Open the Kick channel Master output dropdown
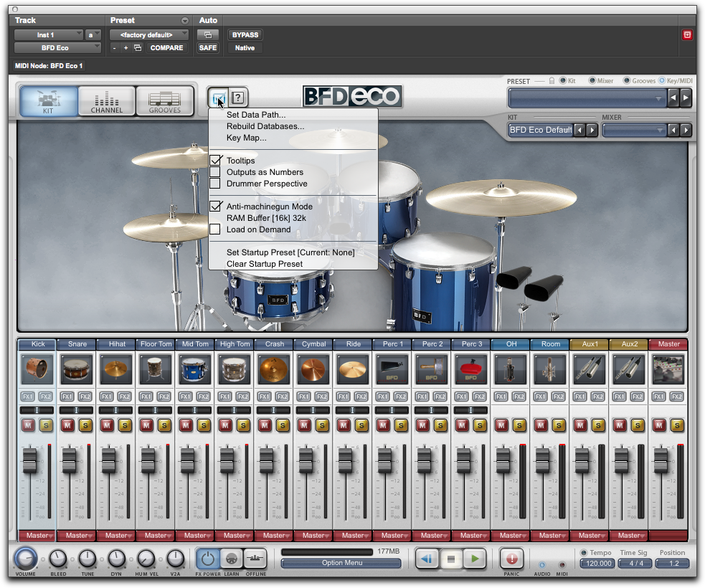The height and width of the screenshot is (588, 705). tap(37, 536)
